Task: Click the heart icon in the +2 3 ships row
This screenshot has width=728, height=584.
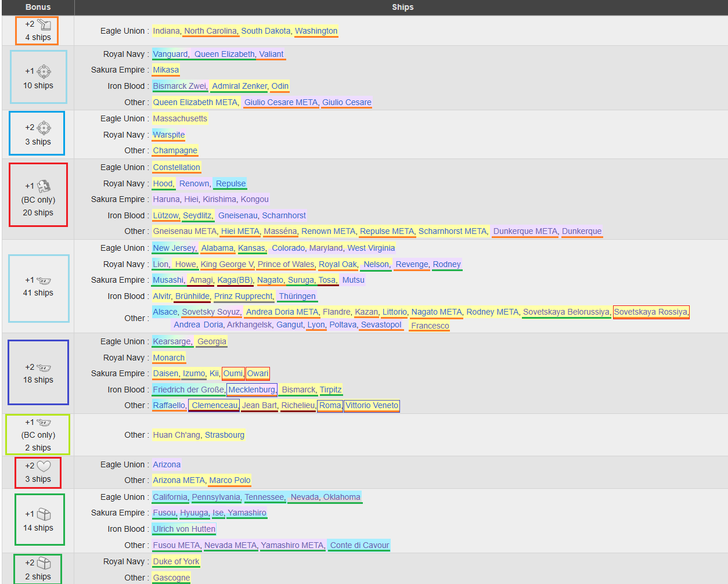Action: [44, 466]
